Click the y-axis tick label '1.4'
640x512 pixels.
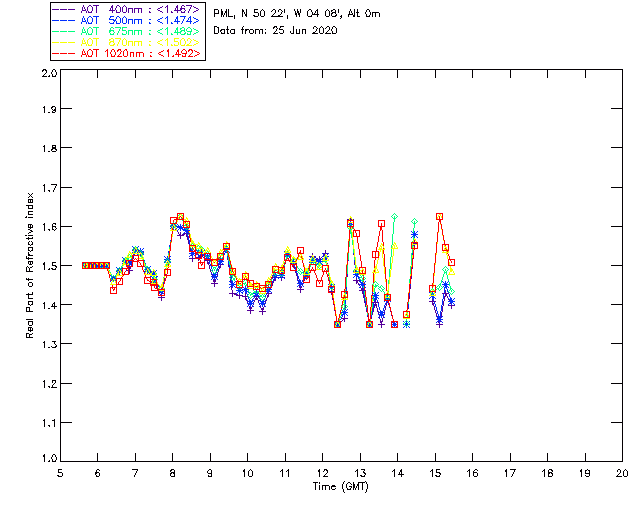pyautogui.click(x=49, y=305)
